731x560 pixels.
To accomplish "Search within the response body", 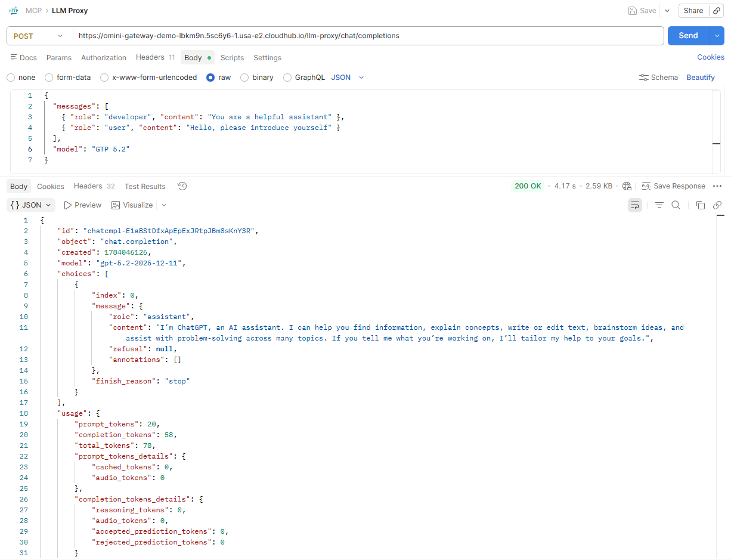I will (676, 205).
